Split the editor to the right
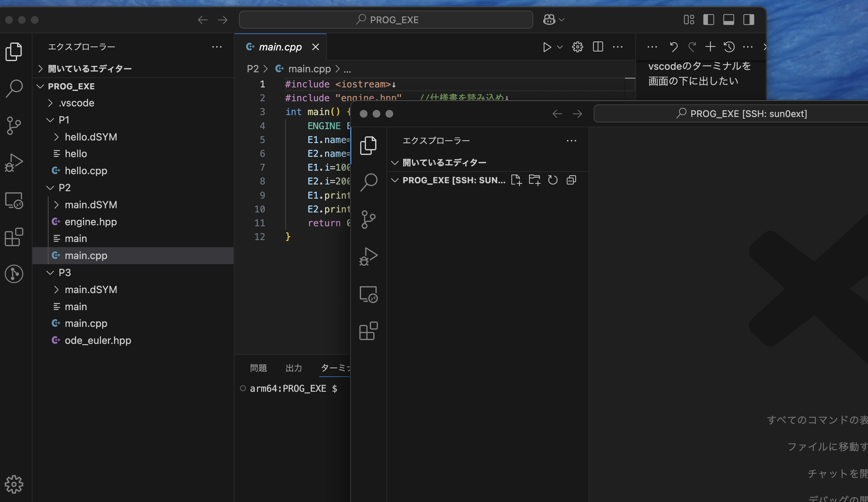Image resolution: width=868 pixels, height=502 pixels. pos(598,47)
